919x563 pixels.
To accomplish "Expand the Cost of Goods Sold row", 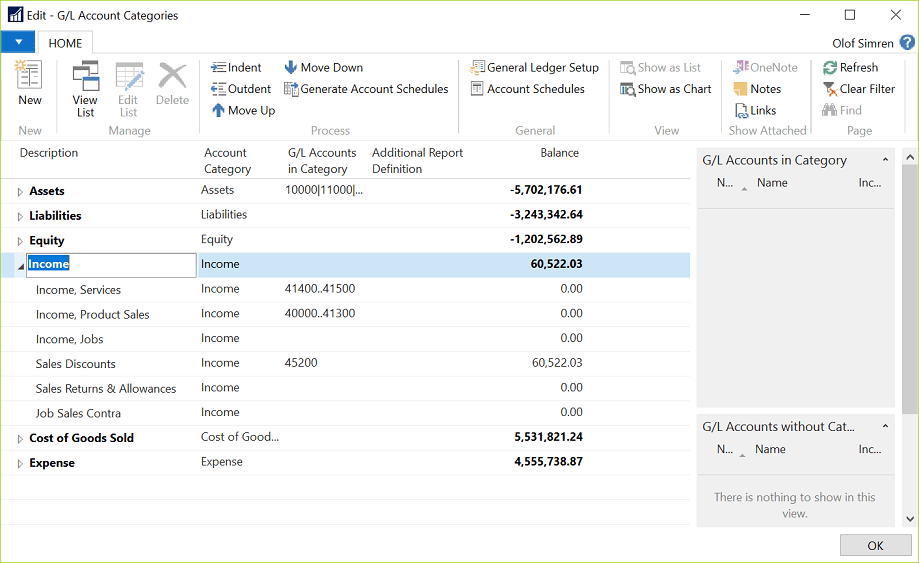I will 20,439.
